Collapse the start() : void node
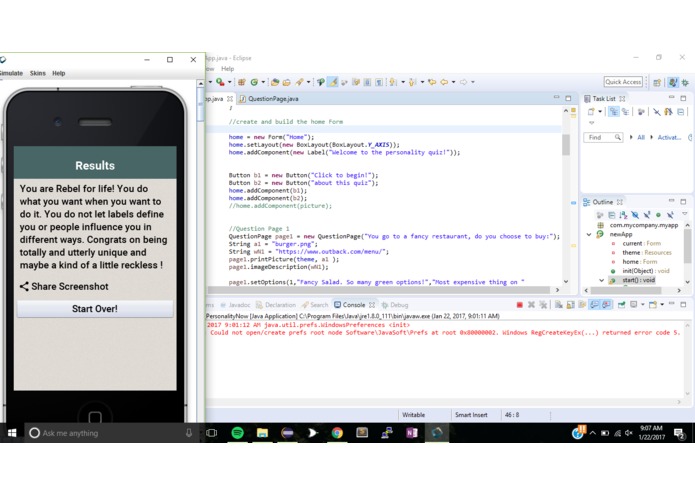Viewport: 695px width, 494px height. point(601,280)
